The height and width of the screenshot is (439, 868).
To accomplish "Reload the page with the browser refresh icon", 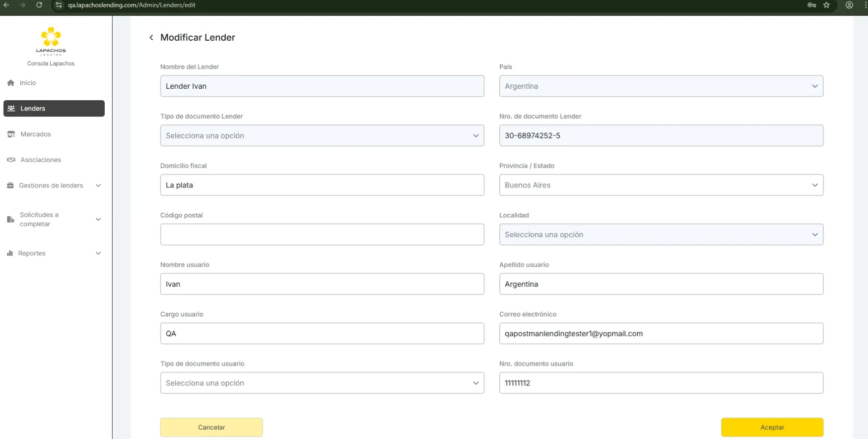I will coord(39,5).
